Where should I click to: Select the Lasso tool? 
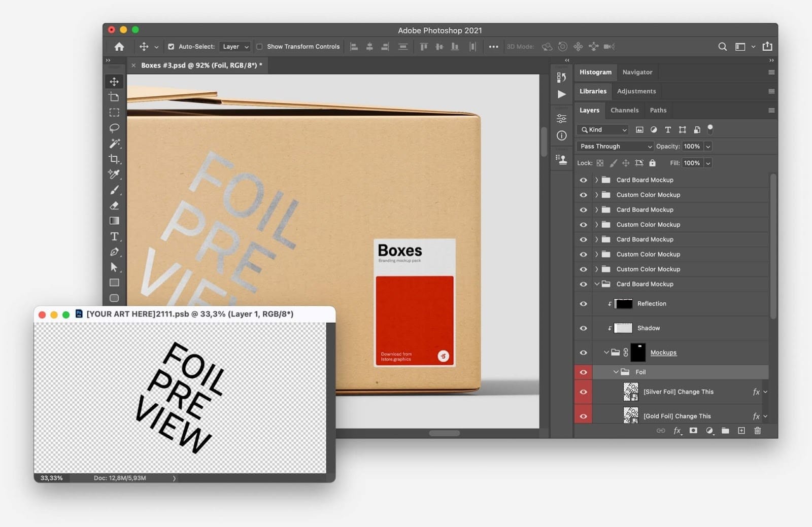click(114, 128)
